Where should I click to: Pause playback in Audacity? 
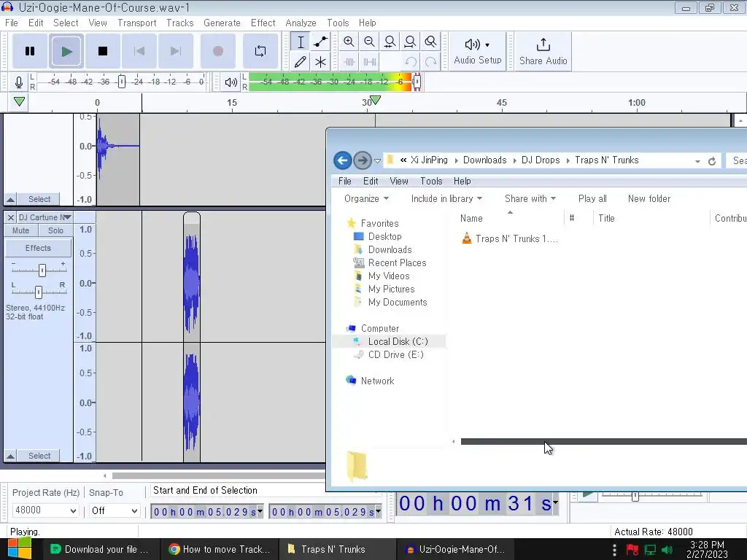(x=29, y=51)
